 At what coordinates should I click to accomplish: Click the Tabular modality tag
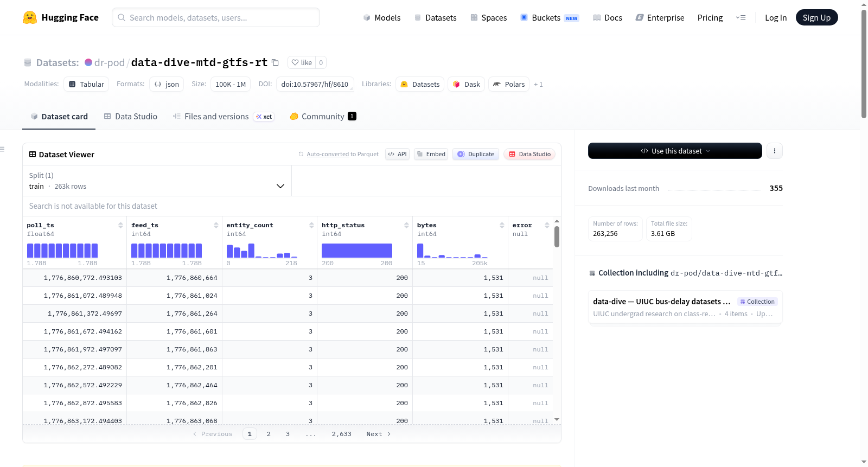87,84
